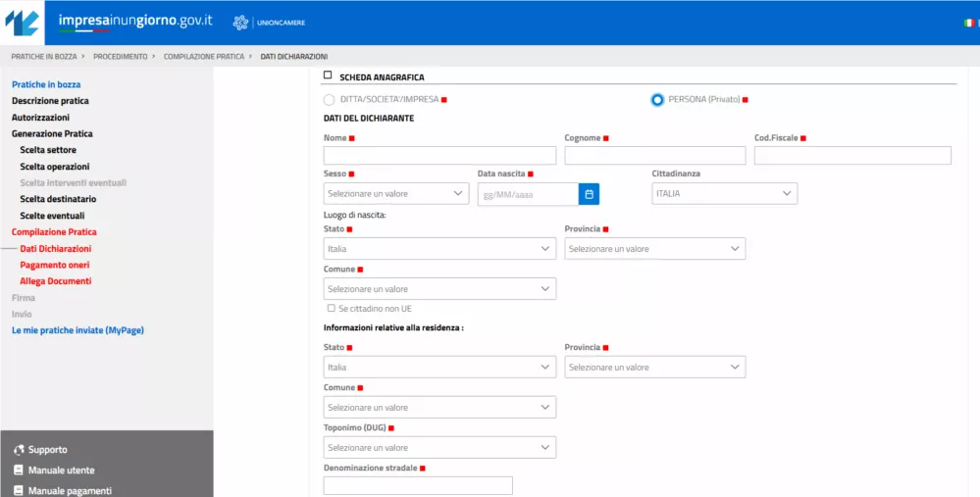
Task: Select the Persona (Privato) radio button
Action: (657, 100)
